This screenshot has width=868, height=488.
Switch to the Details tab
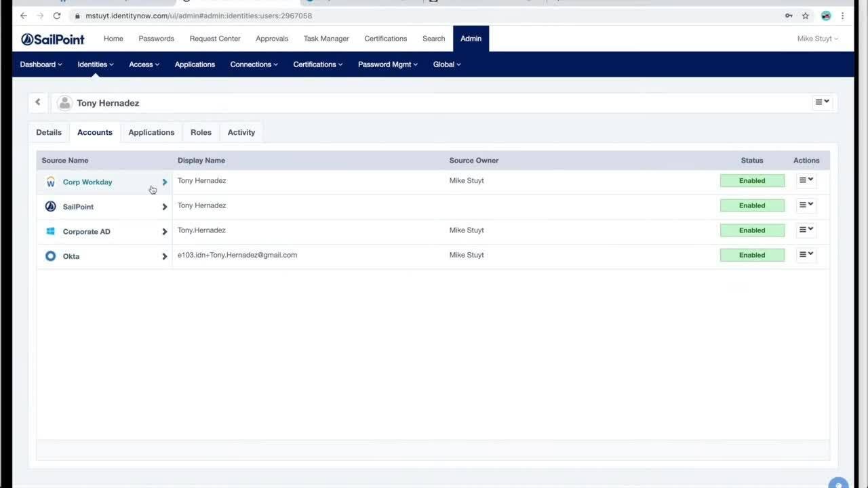49,132
